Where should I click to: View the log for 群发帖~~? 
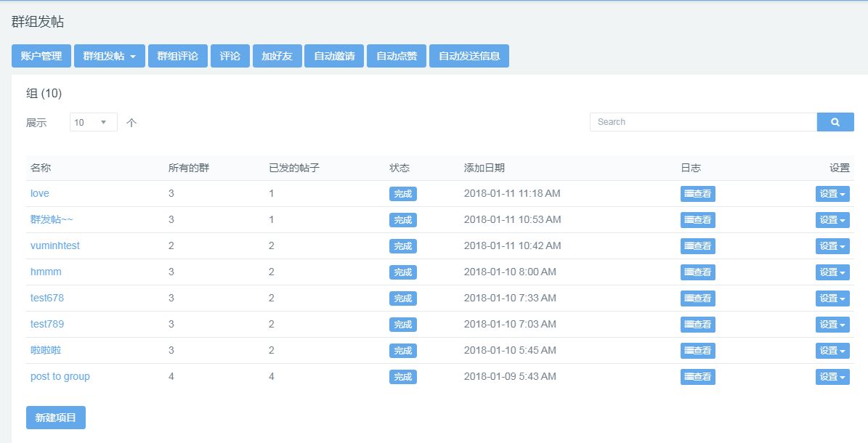coord(697,220)
